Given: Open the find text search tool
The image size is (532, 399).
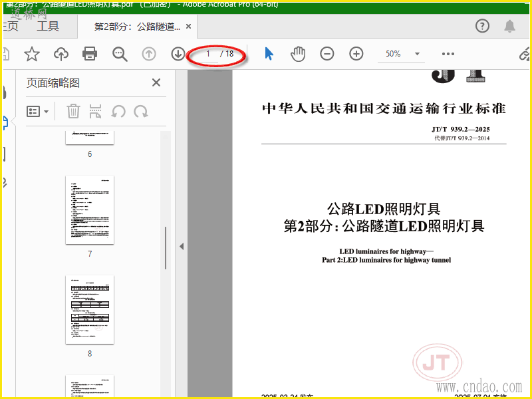Looking at the screenshot, I should tap(120, 54).
